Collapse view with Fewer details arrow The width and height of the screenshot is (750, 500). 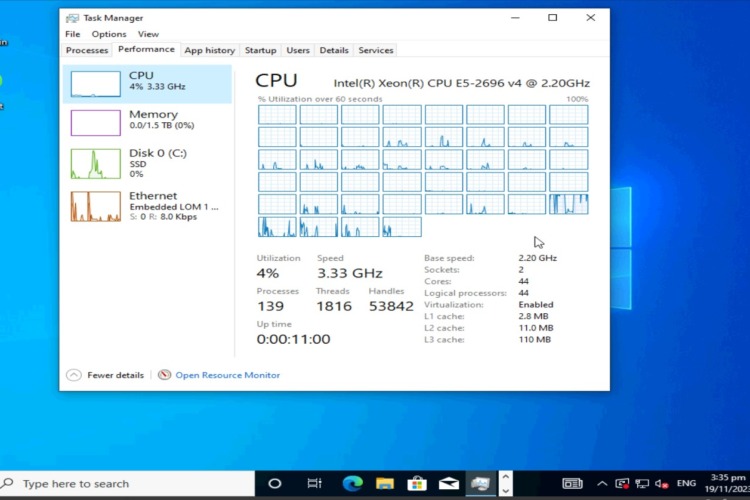74,375
